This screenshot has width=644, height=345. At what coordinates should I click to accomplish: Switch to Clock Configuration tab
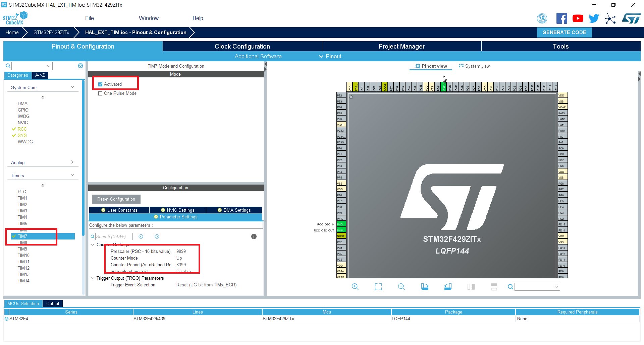[x=242, y=46]
